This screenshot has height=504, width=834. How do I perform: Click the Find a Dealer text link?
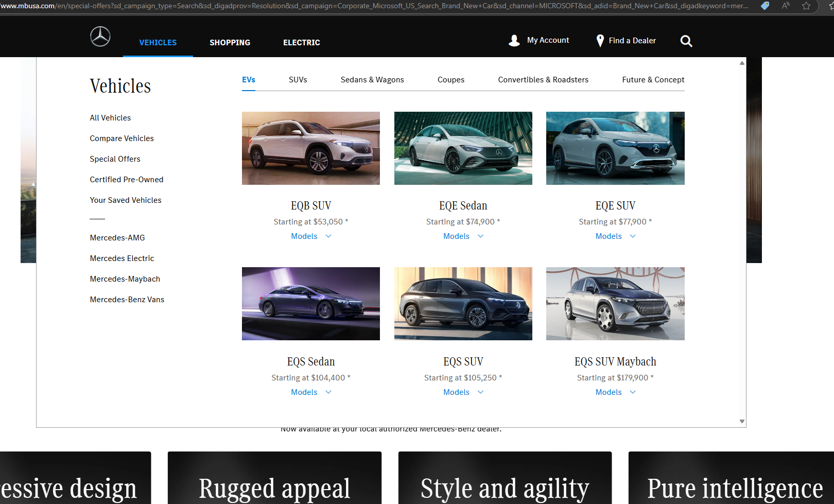click(x=632, y=41)
